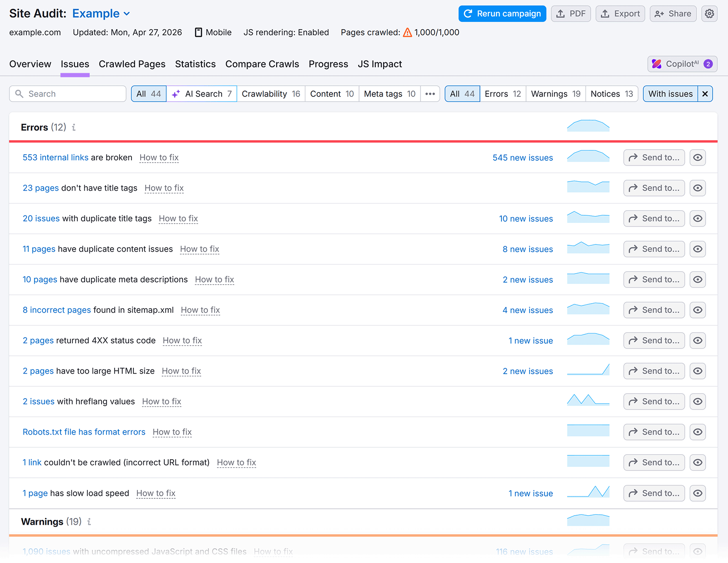Hide the duplicate title tags issue
This screenshot has height=563, width=728.
click(698, 218)
